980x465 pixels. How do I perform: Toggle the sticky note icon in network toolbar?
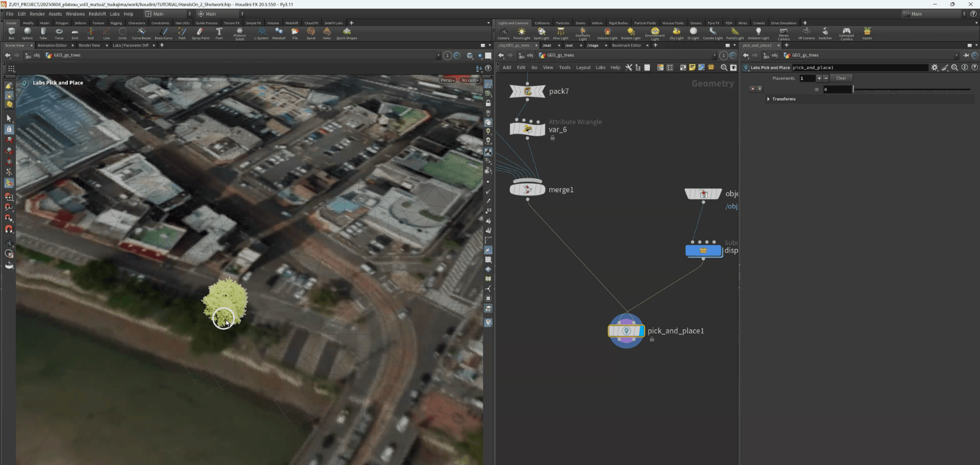click(692, 67)
